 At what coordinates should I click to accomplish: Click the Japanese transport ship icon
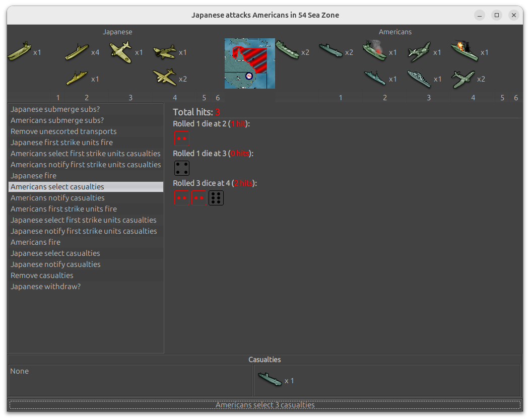tap(19, 52)
